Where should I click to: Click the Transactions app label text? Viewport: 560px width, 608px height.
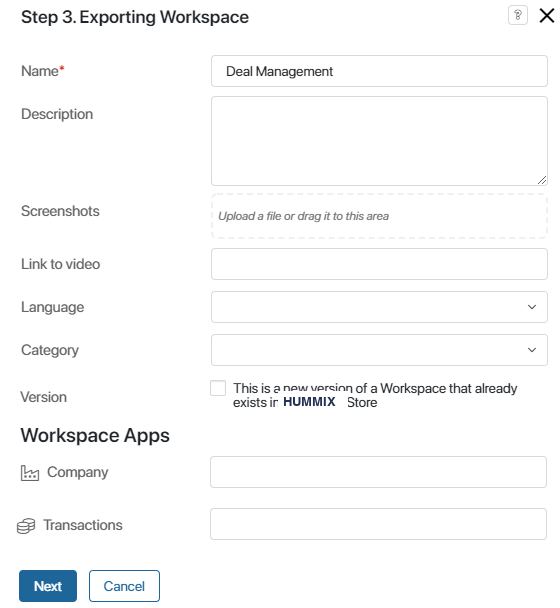pyautogui.click(x=83, y=525)
